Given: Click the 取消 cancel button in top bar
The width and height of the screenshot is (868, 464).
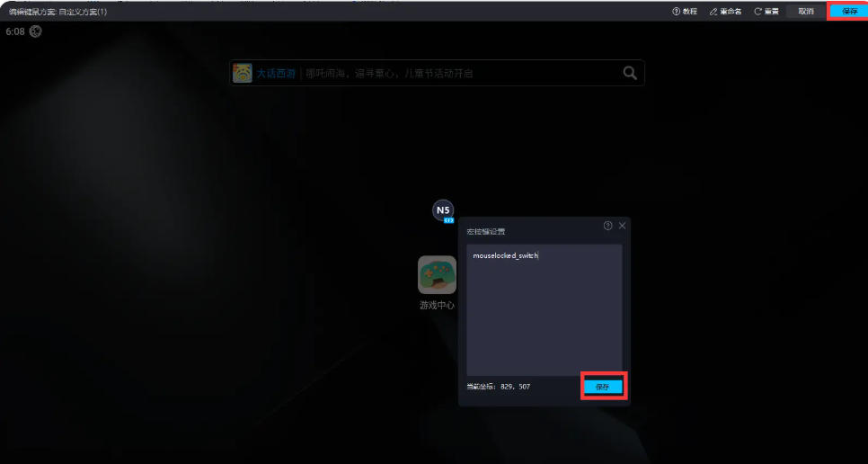Looking at the screenshot, I should [x=806, y=11].
